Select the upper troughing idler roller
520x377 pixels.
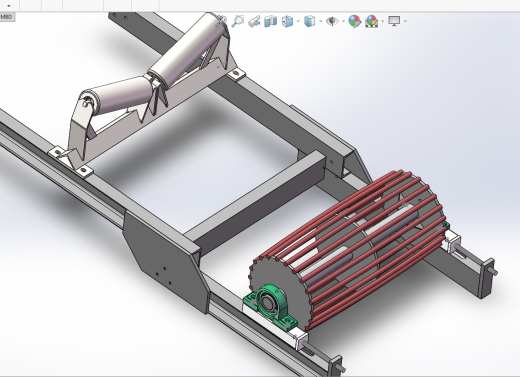[x=188, y=50]
